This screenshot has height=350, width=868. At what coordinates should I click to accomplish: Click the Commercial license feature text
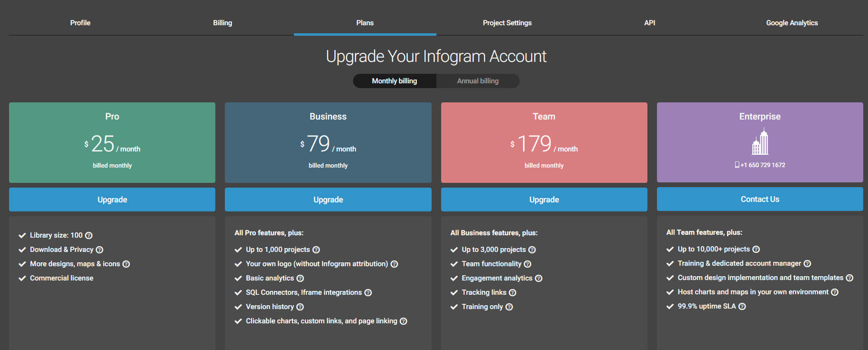[61, 278]
